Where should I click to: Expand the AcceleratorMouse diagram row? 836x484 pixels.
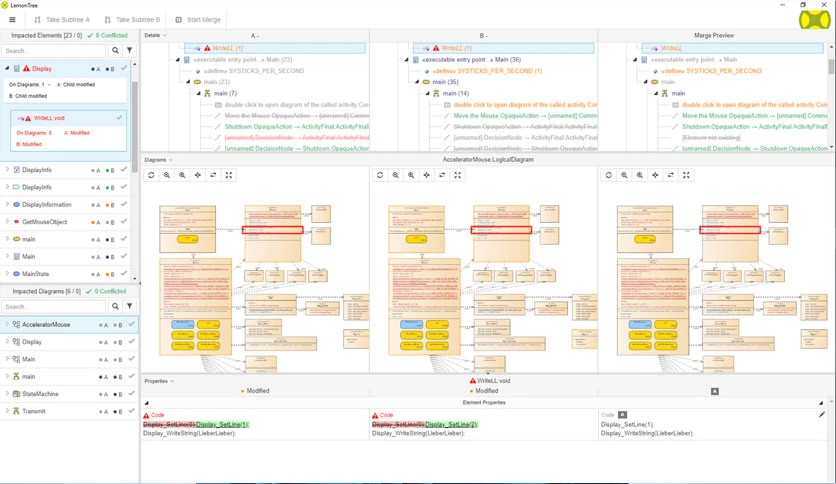click(7, 324)
